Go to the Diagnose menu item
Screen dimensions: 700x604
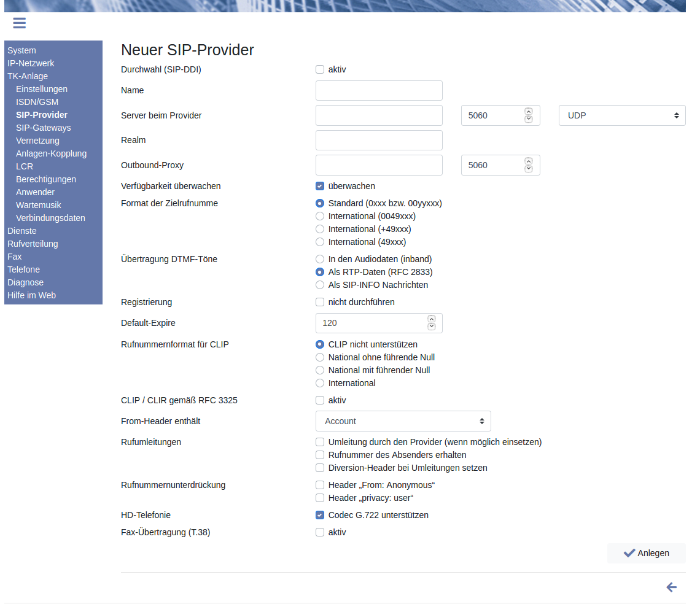(25, 282)
